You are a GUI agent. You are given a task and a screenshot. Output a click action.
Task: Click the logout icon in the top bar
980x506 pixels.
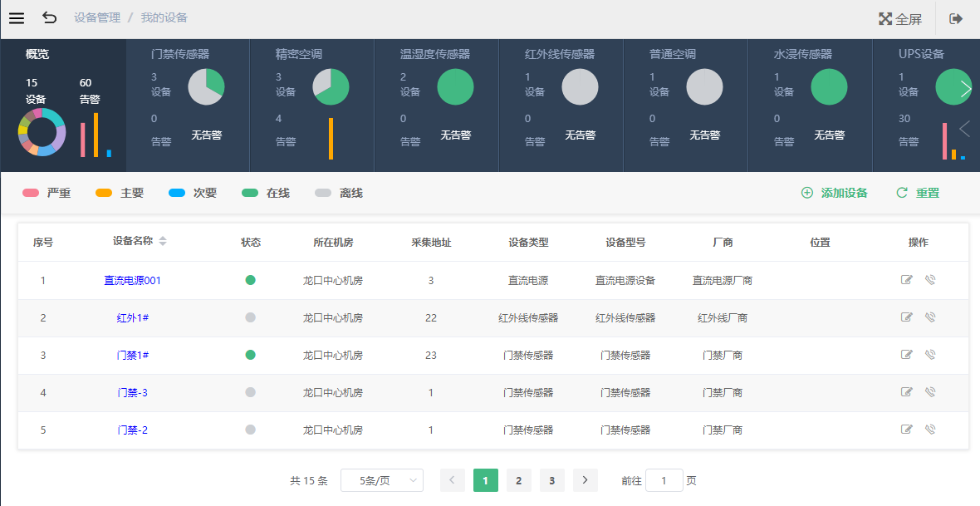[x=956, y=19]
